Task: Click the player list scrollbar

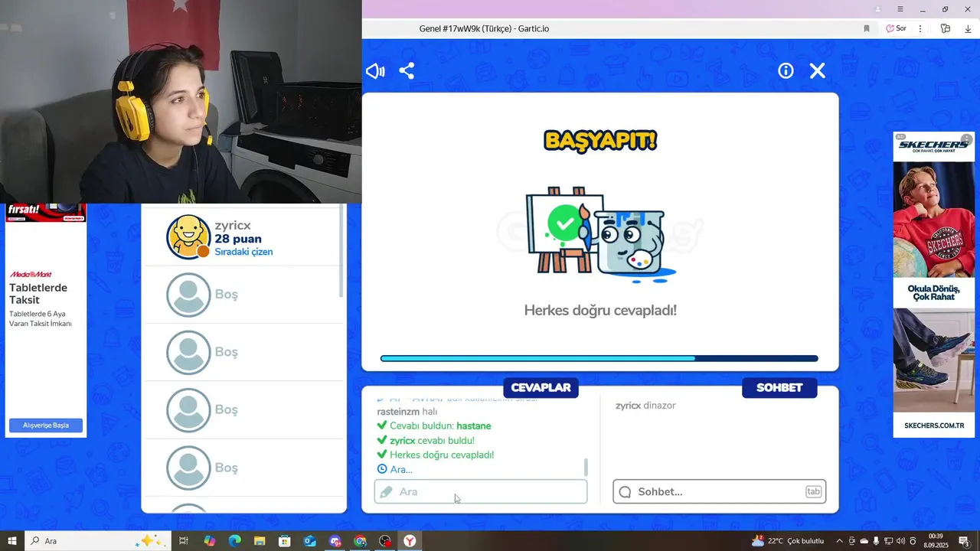Action: click(341, 253)
